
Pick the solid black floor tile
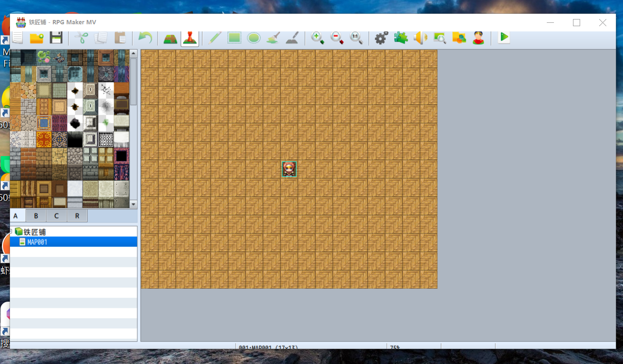coord(75,139)
